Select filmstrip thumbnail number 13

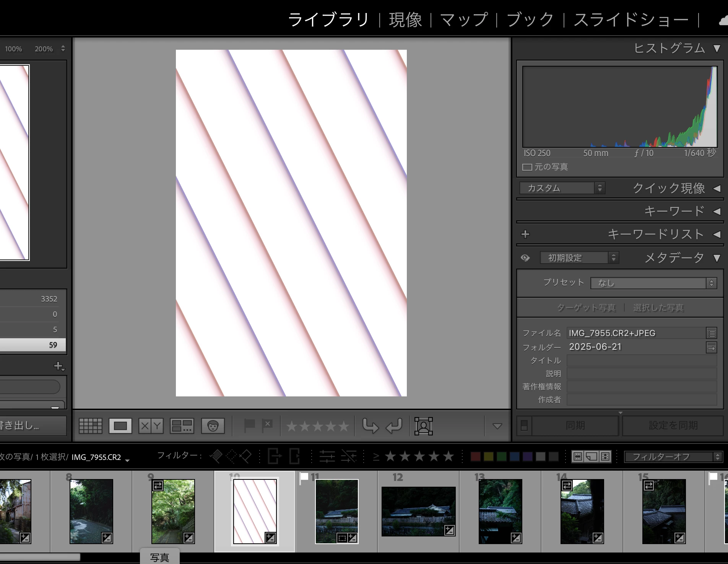[x=500, y=511]
